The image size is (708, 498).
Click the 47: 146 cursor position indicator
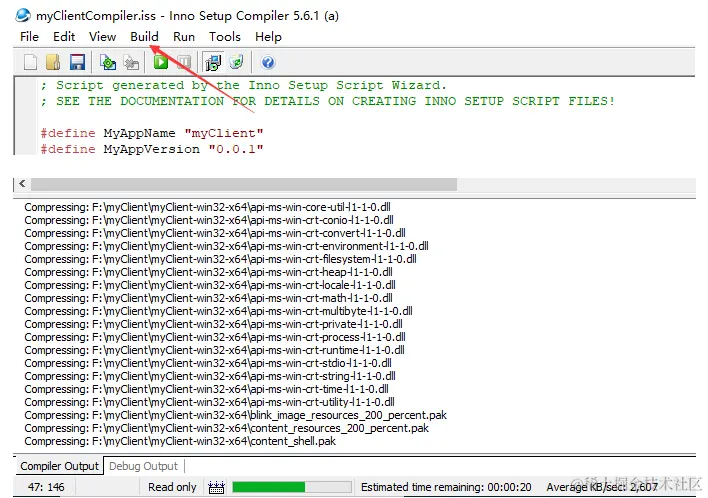click(x=46, y=487)
